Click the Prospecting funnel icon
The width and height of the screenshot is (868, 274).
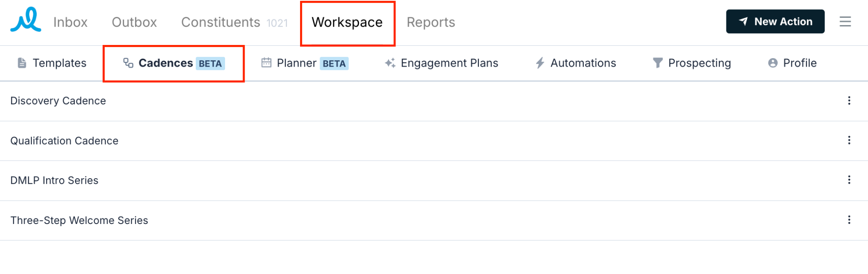[657, 63]
